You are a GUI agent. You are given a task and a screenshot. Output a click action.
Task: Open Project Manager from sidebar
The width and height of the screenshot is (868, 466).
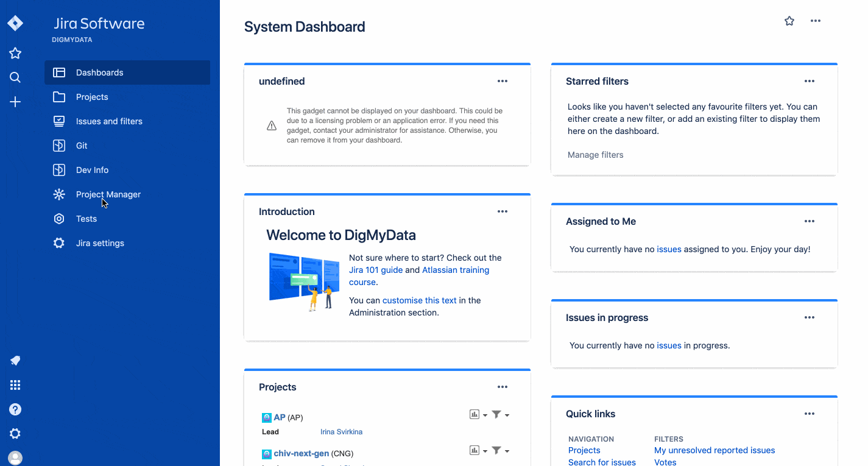pyautogui.click(x=108, y=194)
